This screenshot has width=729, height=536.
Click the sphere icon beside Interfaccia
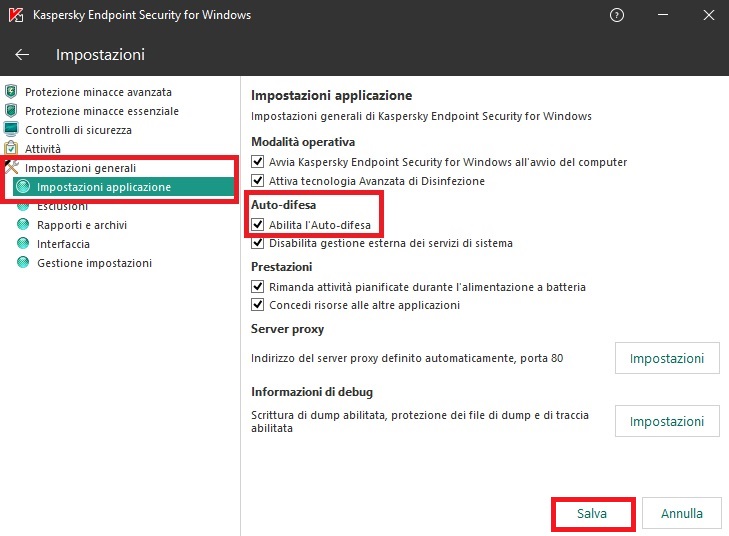[x=23, y=244]
